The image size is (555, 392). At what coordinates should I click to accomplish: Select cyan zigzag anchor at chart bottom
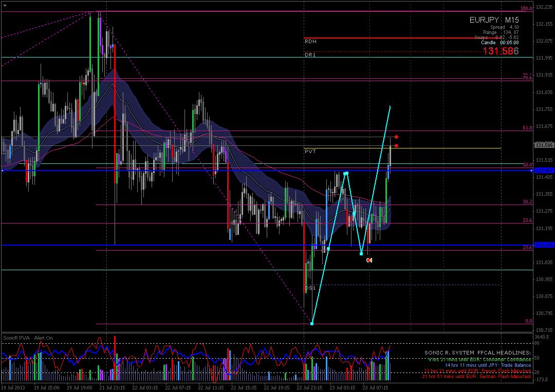(312, 323)
